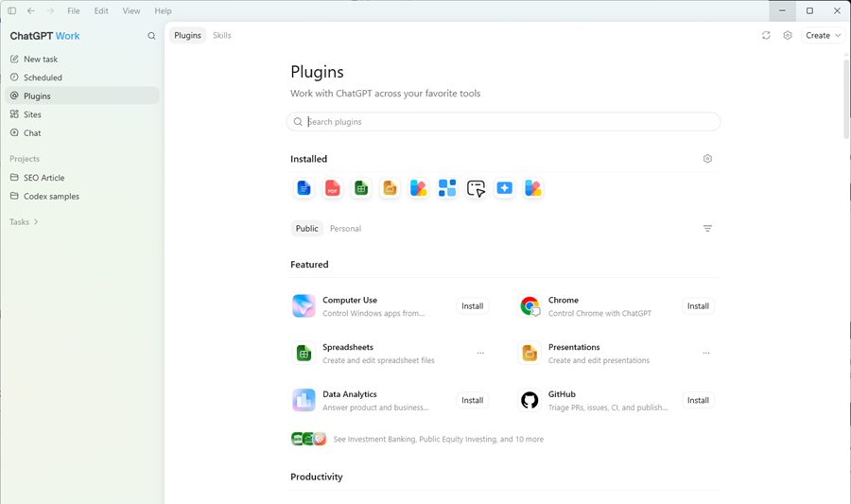The width and height of the screenshot is (851, 504).
Task: Click the Chrome plugin logo
Action: point(530,306)
